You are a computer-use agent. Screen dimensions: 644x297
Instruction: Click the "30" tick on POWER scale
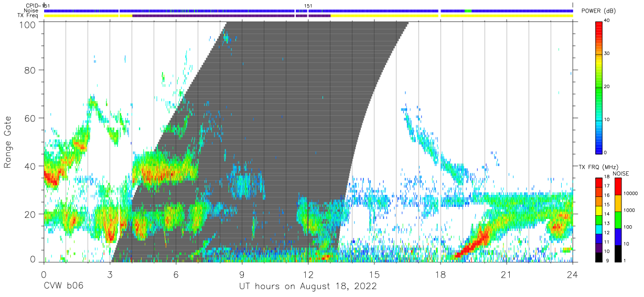pos(608,54)
